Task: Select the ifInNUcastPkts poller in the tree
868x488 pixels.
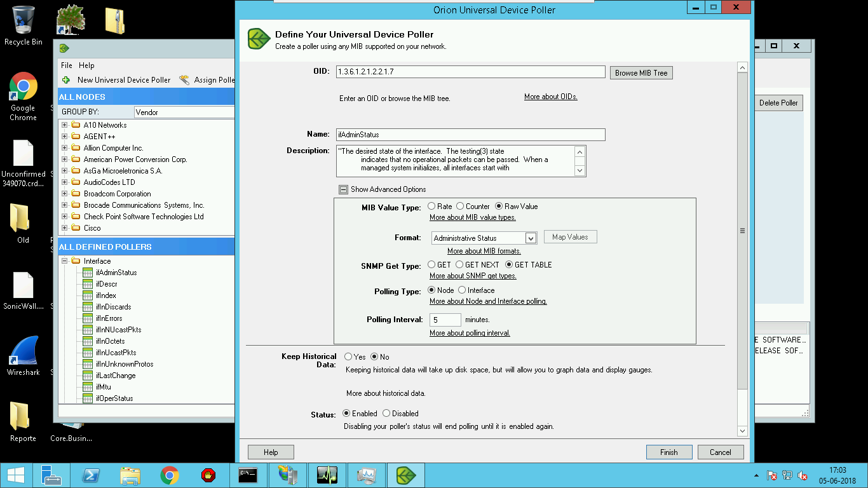Action: click(118, 330)
